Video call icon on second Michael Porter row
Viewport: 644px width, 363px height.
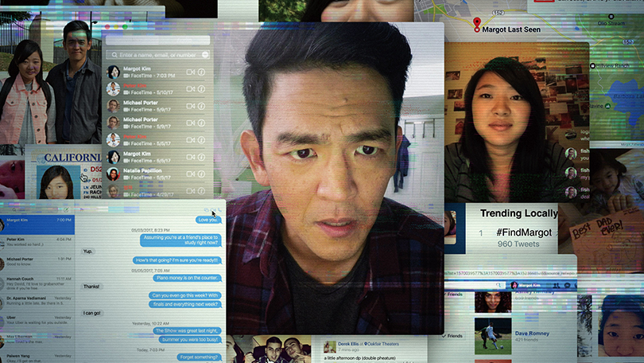(x=190, y=123)
